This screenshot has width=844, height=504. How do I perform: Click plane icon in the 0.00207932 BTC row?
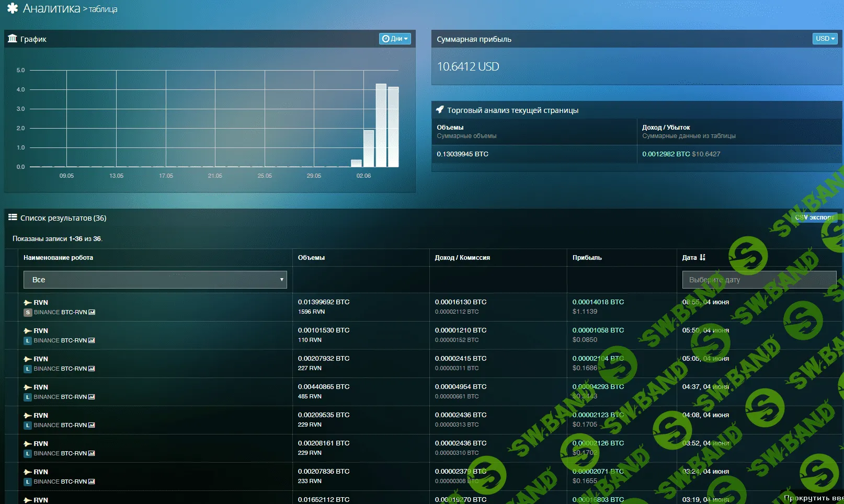coord(28,359)
